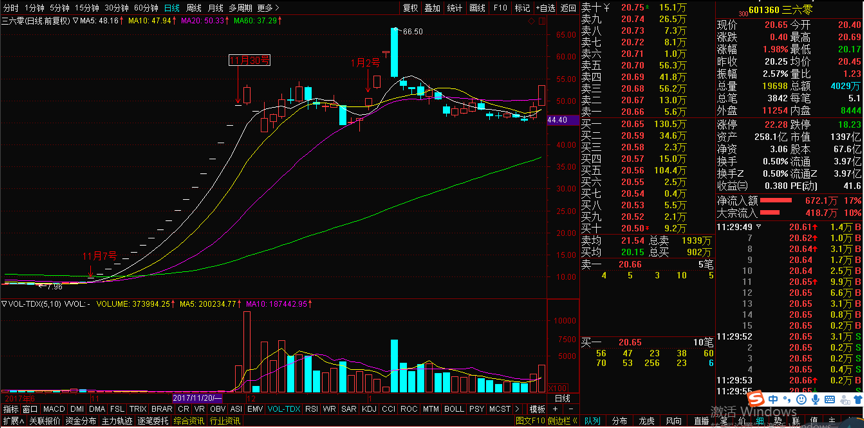This screenshot has height=428, width=864.
Task: Open the 模板 template dropdown
Action: click(537, 409)
